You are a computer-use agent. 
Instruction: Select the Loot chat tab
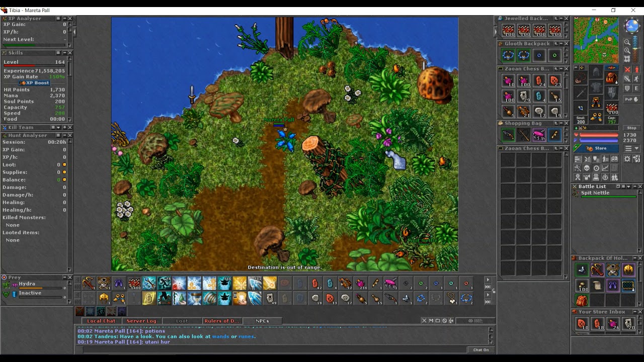click(182, 321)
